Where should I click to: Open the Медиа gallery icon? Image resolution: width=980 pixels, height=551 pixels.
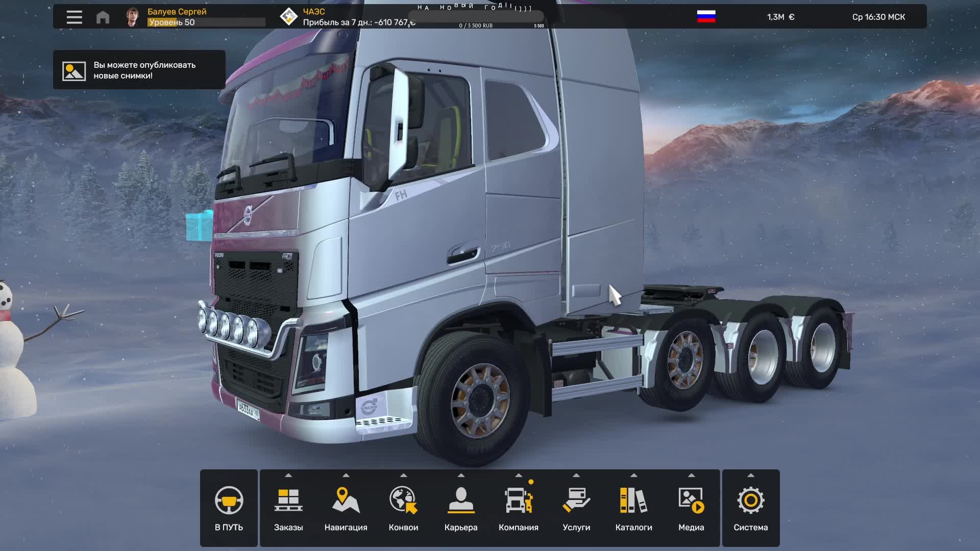tap(691, 500)
